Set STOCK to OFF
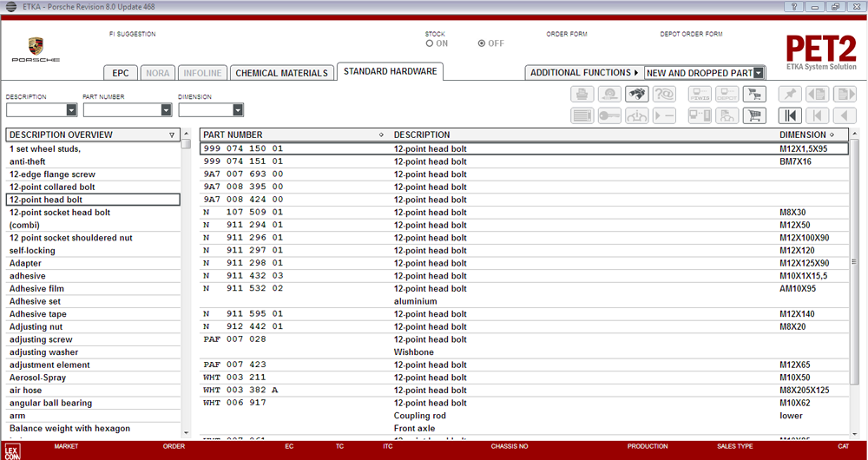868x460 pixels. pyautogui.click(x=482, y=43)
